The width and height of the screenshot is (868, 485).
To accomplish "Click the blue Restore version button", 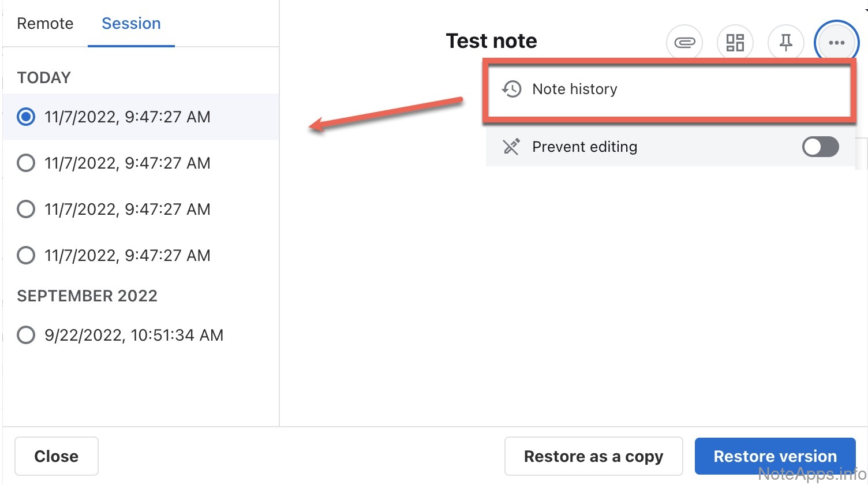I will [x=775, y=456].
